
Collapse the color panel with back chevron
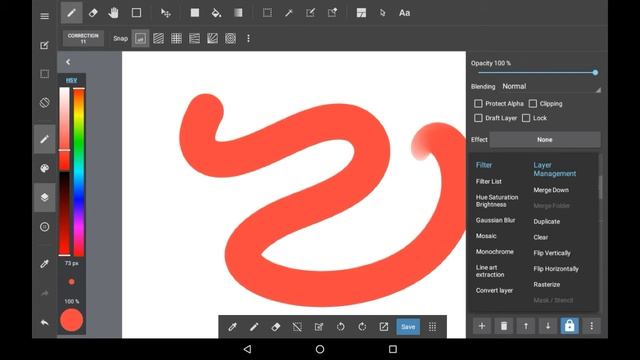[x=68, y=62]
